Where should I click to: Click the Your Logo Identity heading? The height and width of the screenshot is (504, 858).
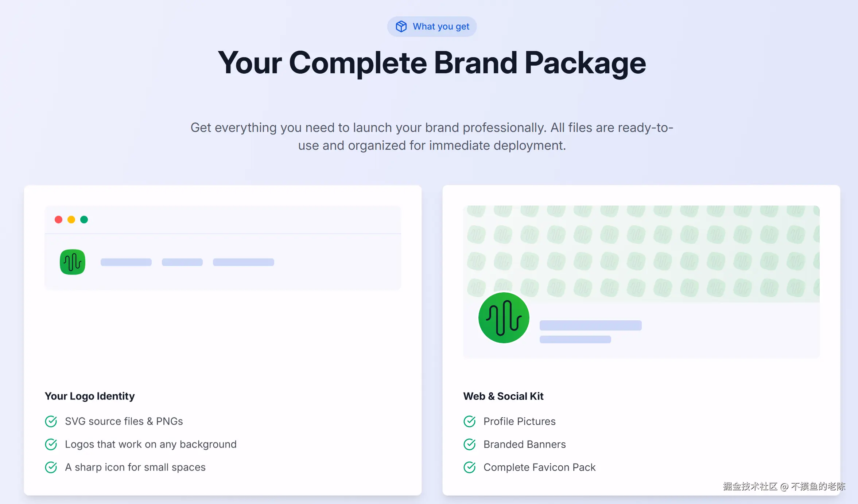click(x=90, y=396)
